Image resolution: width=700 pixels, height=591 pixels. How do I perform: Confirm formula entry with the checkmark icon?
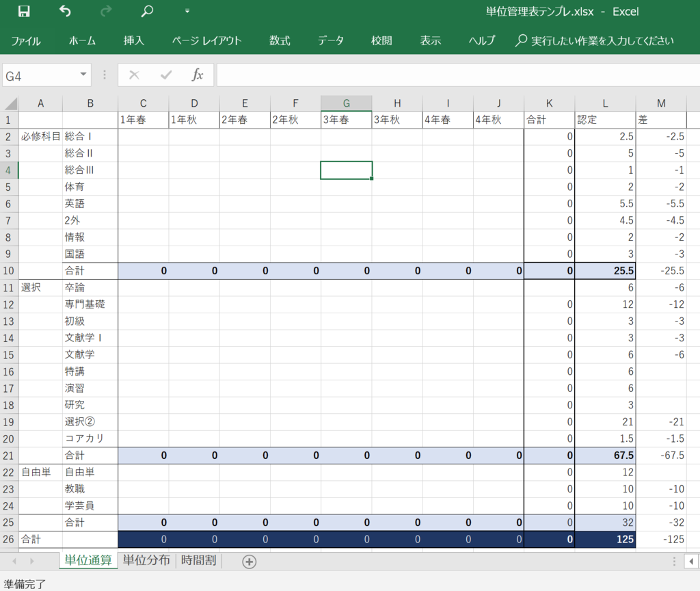(166, 75)
